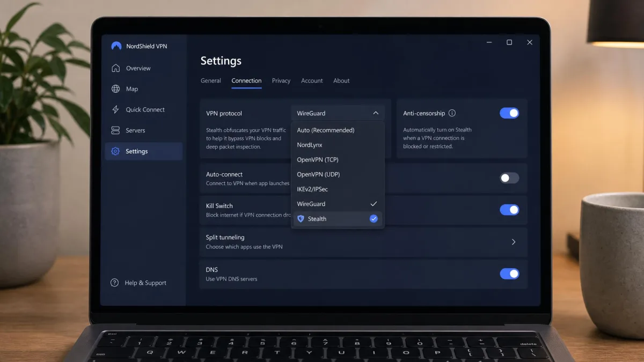
Task: Switch to the General tab
Action: click(x=210, y=80)
